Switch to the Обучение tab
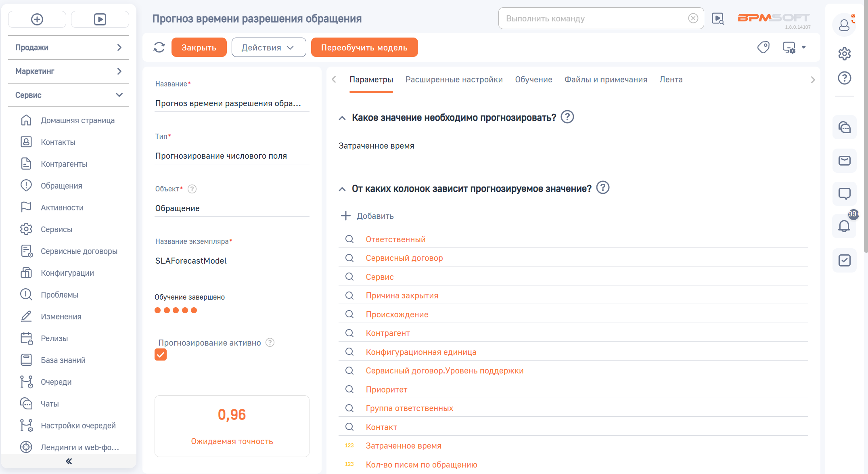Image resolution: width=868 pixels, height=474 pixels. pos(533,80)
